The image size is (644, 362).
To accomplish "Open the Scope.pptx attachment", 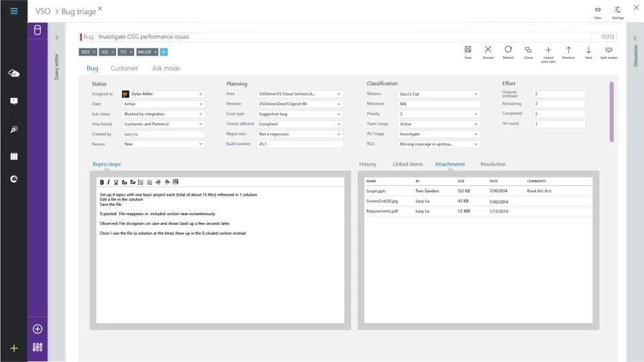I will [376, 191].
